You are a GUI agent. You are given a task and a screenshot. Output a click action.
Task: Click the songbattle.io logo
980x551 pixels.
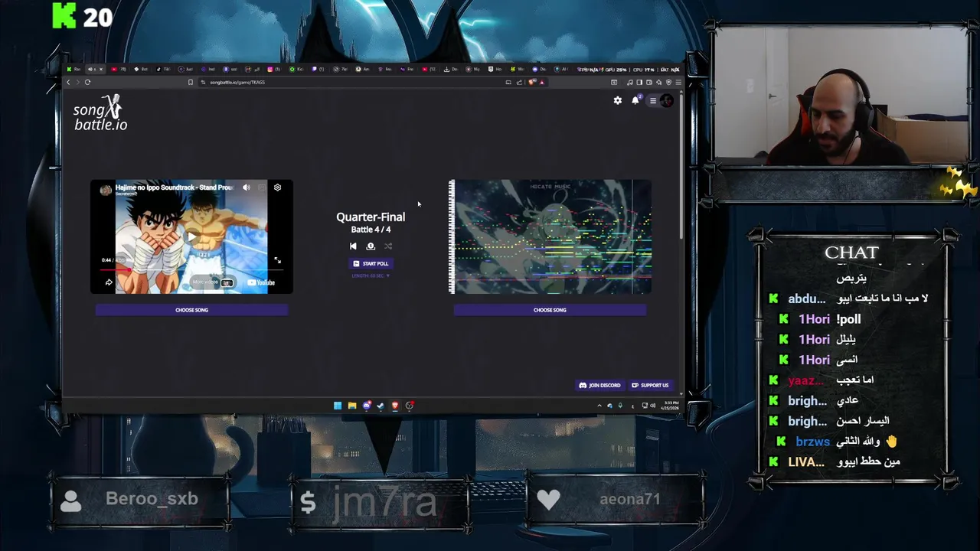100,112
